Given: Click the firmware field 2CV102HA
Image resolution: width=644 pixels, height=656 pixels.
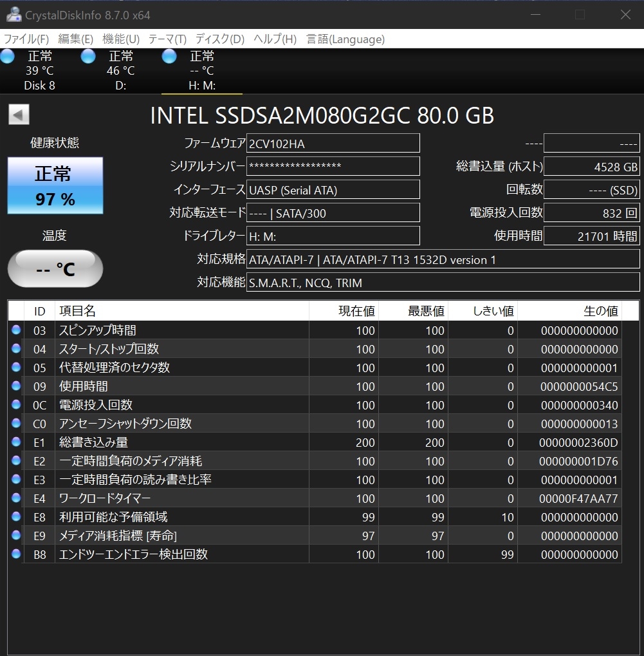Looking at the screenshot, I should [x=333, y=143].
